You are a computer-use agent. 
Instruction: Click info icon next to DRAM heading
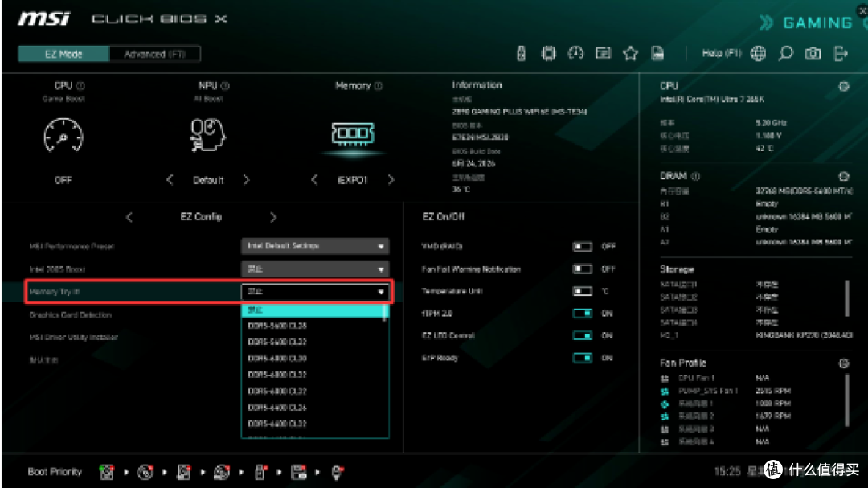pos(696,176)
